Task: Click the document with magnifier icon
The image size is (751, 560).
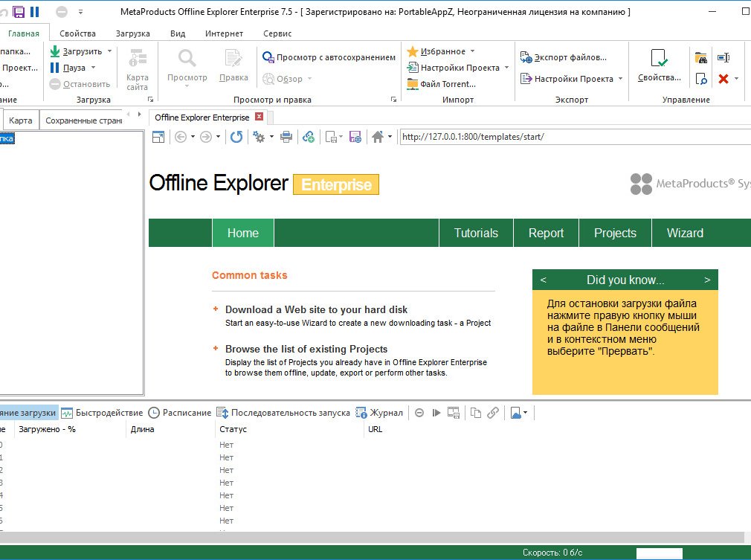Action: (701, 79)
